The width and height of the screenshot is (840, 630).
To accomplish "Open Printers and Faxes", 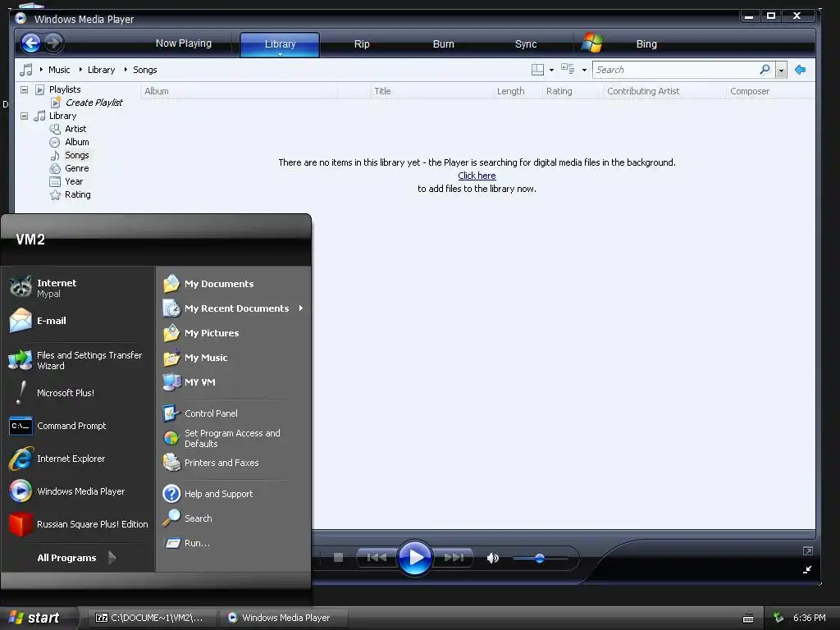I will pos(233,463).
